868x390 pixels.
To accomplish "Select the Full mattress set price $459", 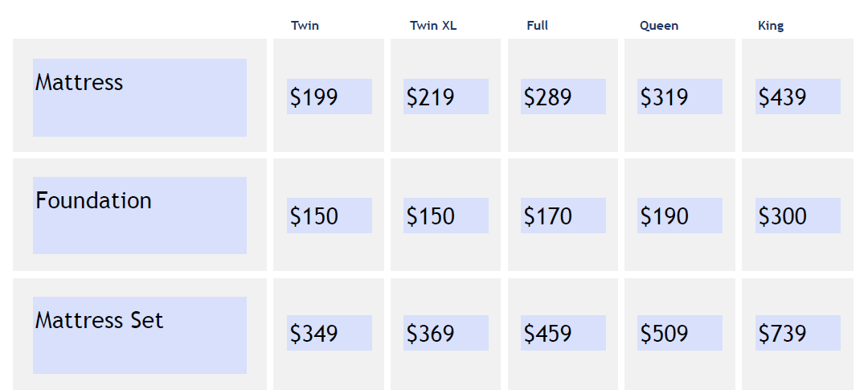I will (548, 334).
